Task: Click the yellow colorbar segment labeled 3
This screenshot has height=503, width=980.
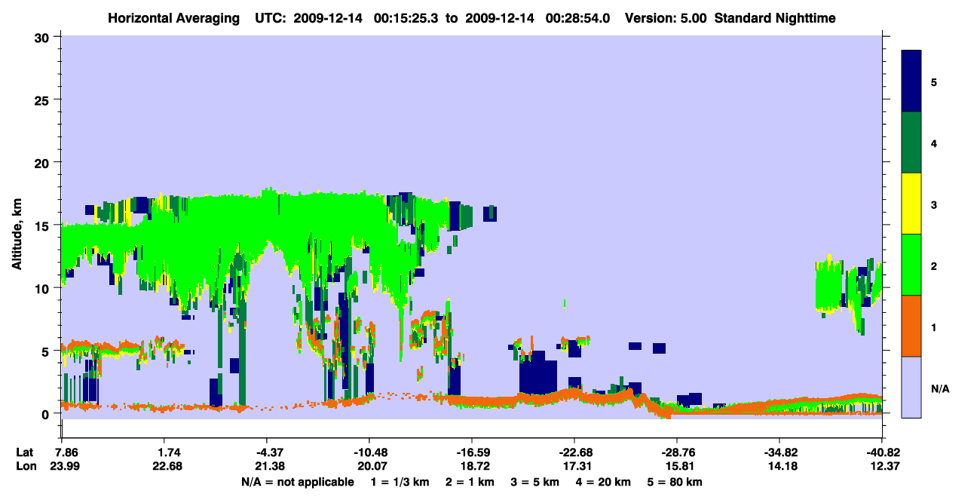Action: [911, 204]
